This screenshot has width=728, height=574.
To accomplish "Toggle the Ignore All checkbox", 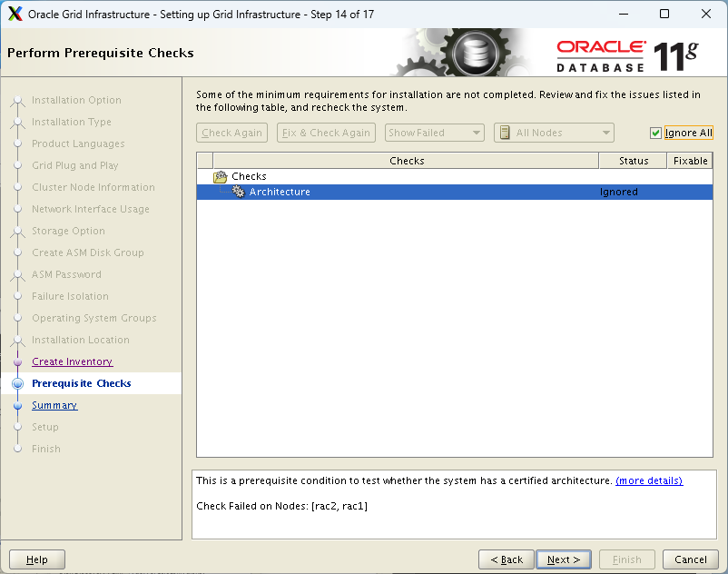I will point(655,134).
